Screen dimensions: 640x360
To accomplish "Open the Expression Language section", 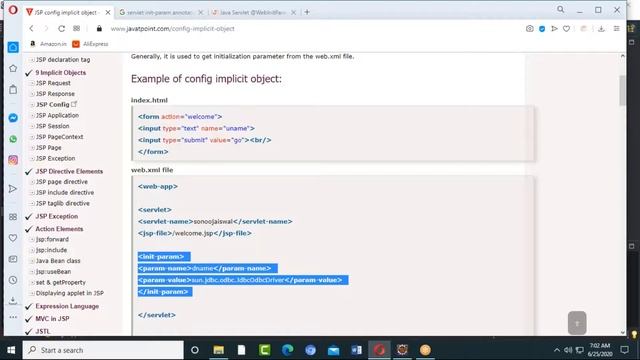I will click(67, 306).
